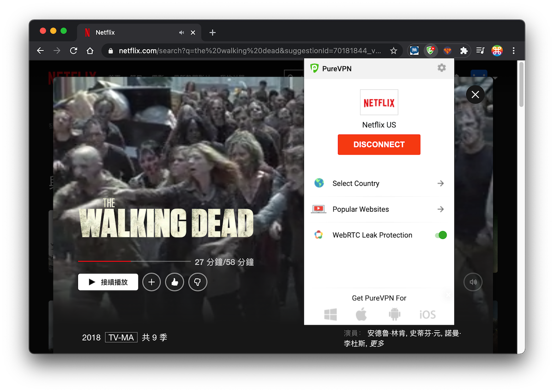This screenshot has width=554, height=392.
Task: Click the red shield extension icon right of PureVPN
Action: pyautogui.click(x=447, y=51)
